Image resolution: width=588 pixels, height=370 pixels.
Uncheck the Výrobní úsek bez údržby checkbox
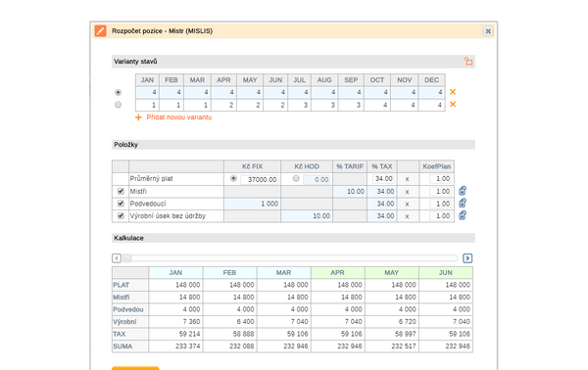pyautogui.click(x=121, y=215)
